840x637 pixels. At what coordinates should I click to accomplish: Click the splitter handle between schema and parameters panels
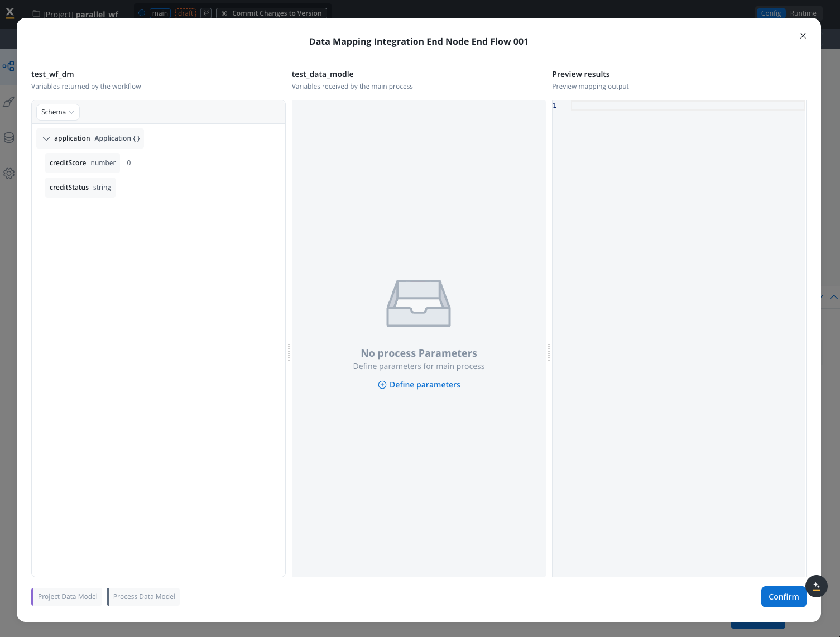(x=289, y=352)
